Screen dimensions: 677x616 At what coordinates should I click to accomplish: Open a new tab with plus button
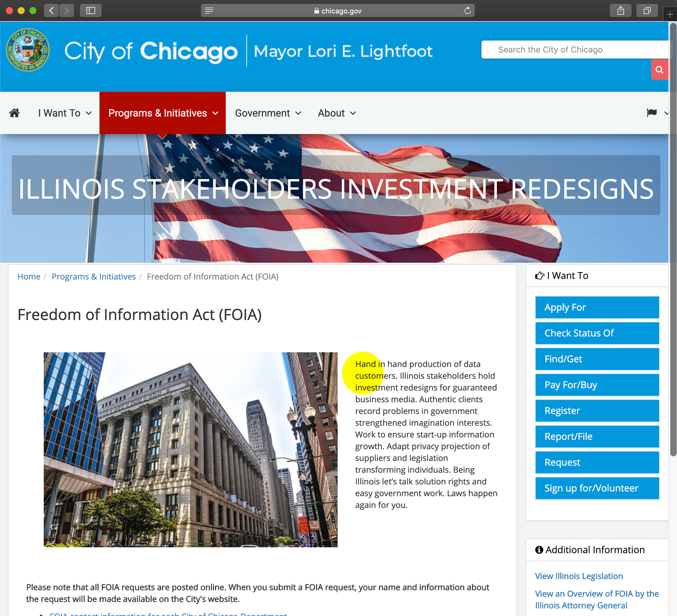pos(670,14)
